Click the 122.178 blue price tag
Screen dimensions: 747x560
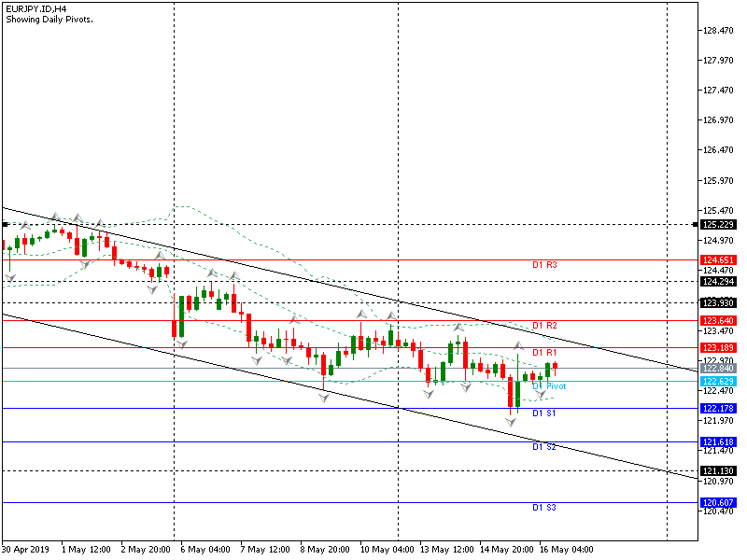(x=718, y=408)
